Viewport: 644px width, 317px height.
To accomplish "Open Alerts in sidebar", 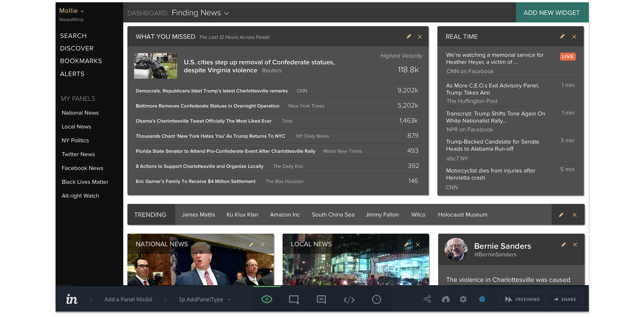I will coord(72,74).
